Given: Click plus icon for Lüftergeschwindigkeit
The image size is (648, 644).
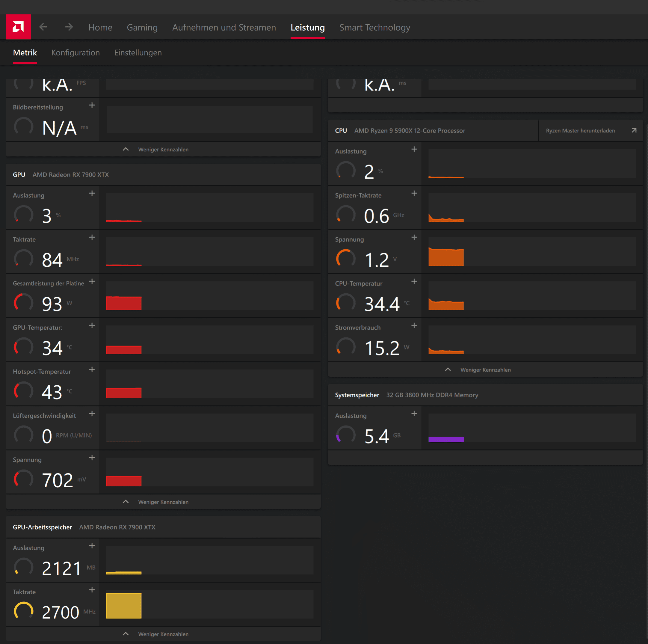Looking at the screenshot, I should click(92, 414).
